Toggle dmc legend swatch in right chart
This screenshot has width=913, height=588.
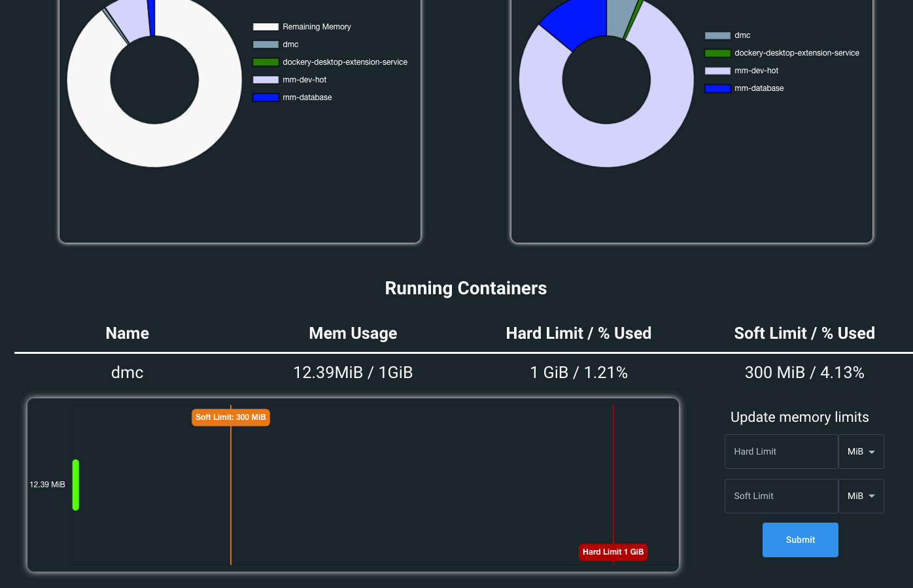point(717,35)
